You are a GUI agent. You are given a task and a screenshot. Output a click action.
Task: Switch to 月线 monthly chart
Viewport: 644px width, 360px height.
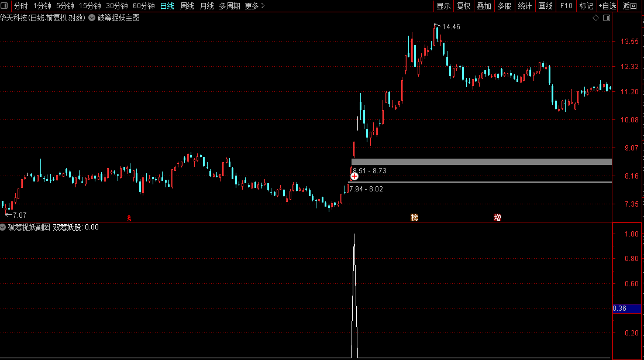[x=206, y=6]
